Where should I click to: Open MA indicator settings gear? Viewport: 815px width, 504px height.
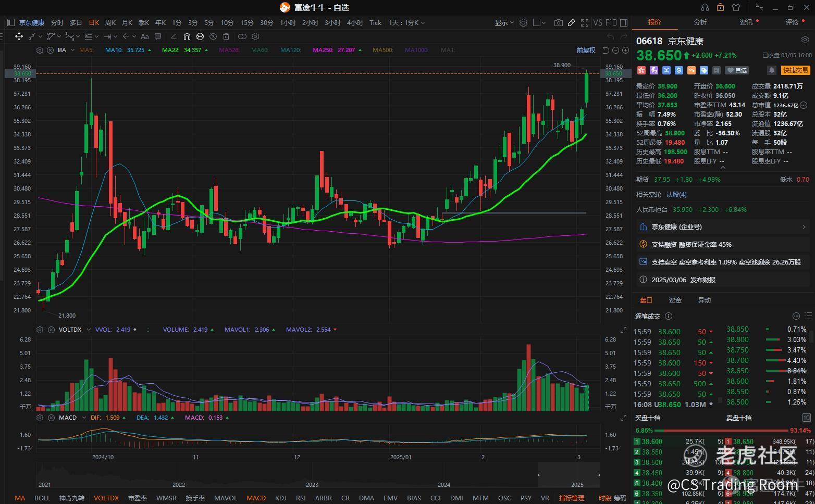[40, 50]
